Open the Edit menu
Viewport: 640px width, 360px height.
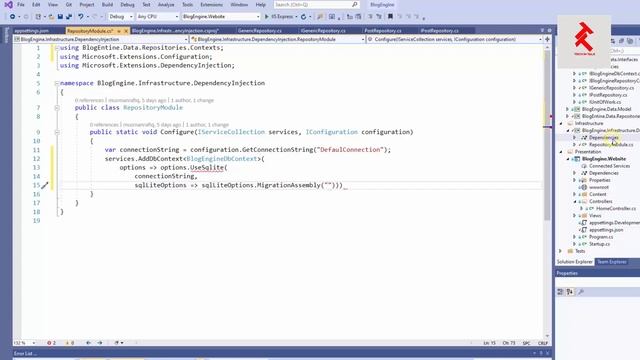(36, 4)
